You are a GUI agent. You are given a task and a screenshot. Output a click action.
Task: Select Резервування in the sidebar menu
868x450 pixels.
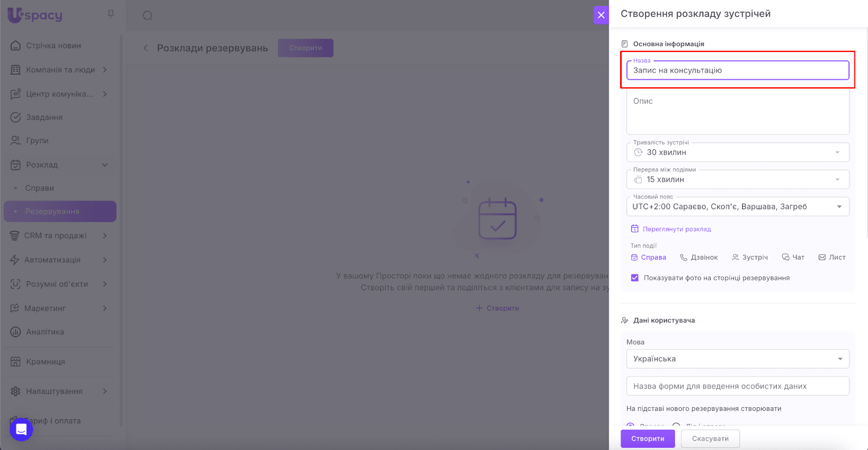click(x=60, y=211)
